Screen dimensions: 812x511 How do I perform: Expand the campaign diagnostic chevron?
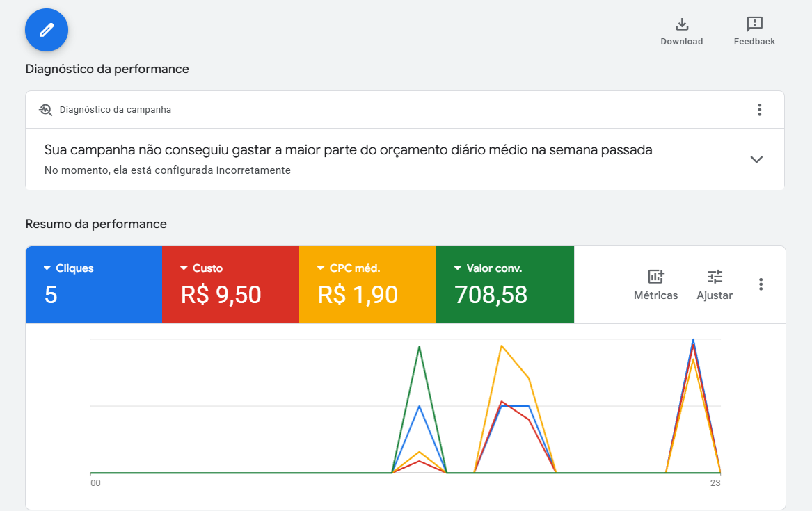click(x=756, y=159)
